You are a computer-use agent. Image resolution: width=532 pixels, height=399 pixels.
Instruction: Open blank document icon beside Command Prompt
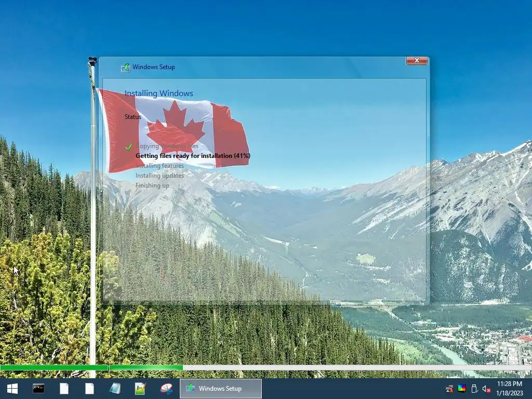64,389
